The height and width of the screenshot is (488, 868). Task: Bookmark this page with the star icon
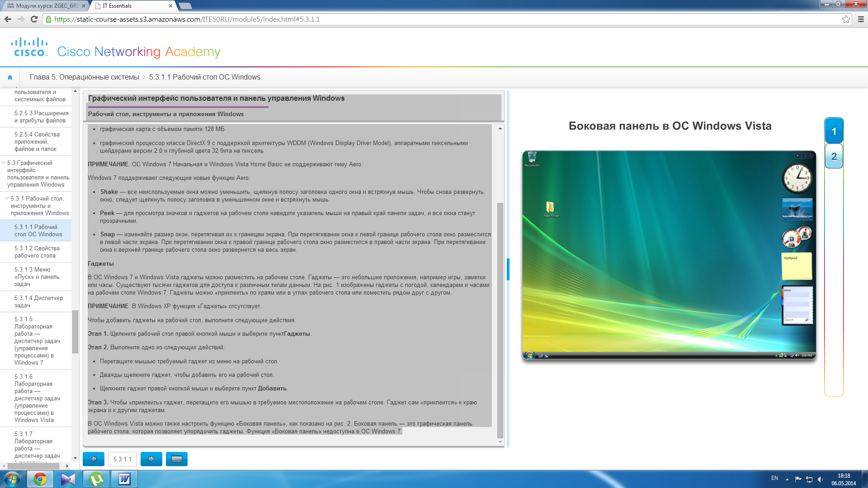[846, 19]
